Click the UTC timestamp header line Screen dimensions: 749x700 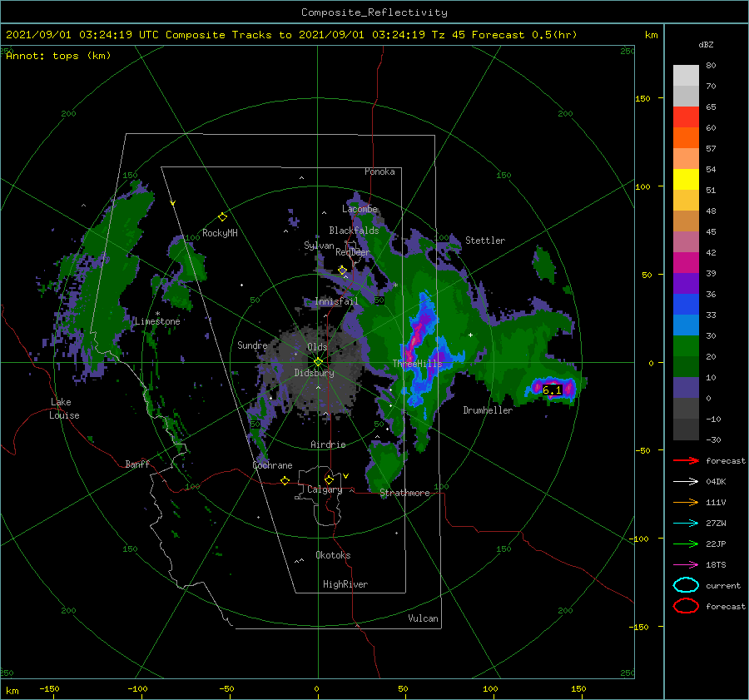pos(291,35)
